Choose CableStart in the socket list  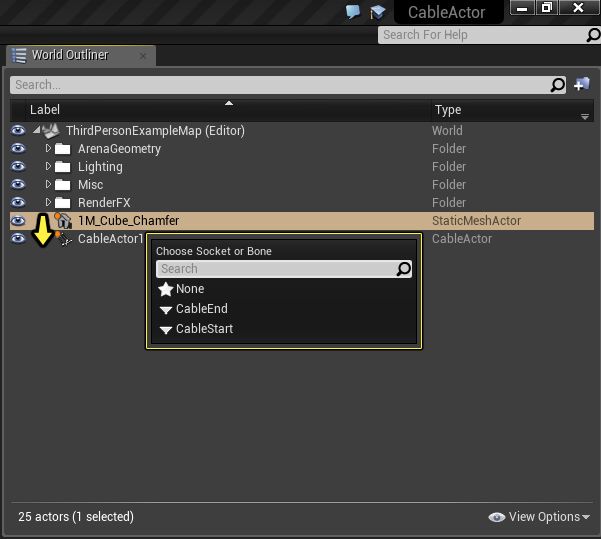204,329
